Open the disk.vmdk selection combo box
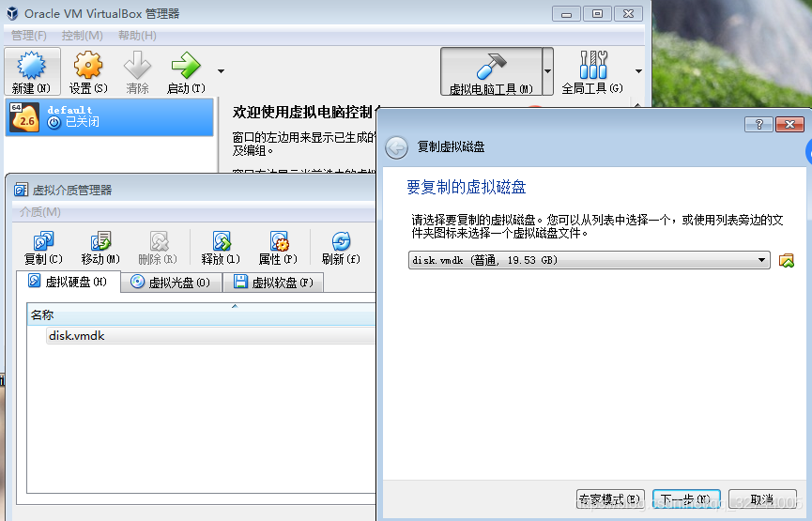The width and height of the screenshot is (812, 521). (589, 260)
